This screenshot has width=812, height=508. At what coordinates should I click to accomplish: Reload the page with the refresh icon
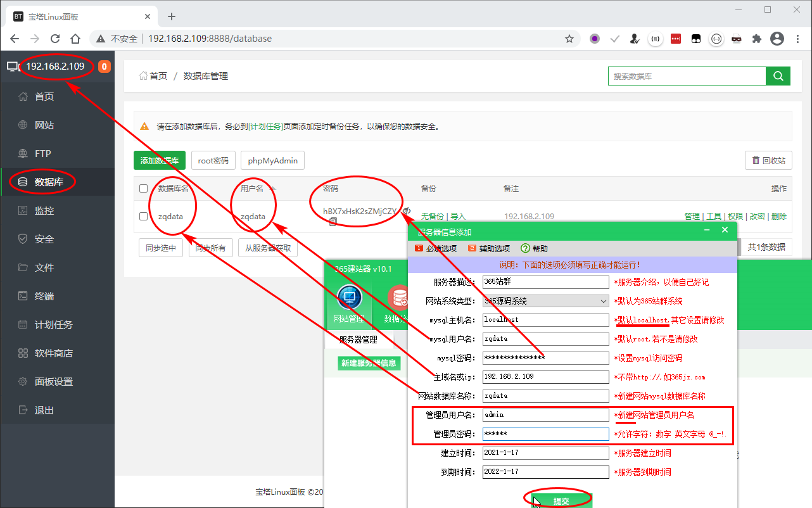pyautogui.click(x=55, y=39)
